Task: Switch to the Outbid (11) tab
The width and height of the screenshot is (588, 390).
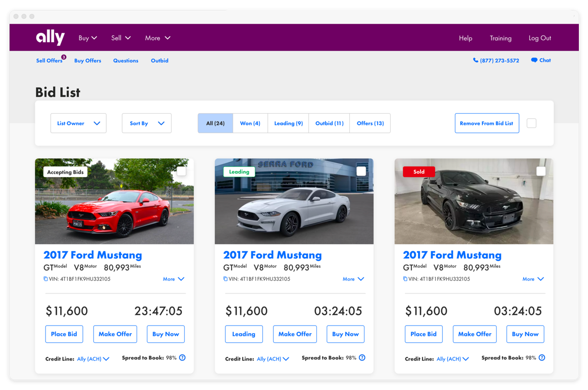Action: pyautogui.click(x=329, y=123)
